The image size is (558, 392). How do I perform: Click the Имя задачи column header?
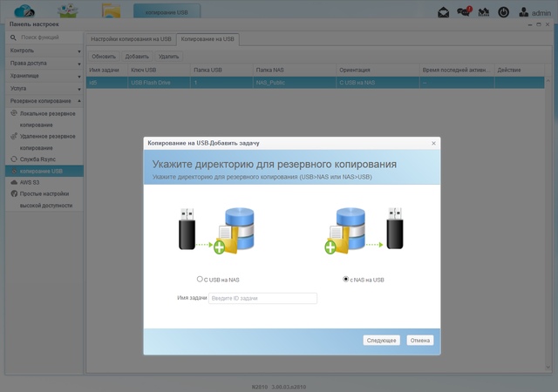click(107, 70)
